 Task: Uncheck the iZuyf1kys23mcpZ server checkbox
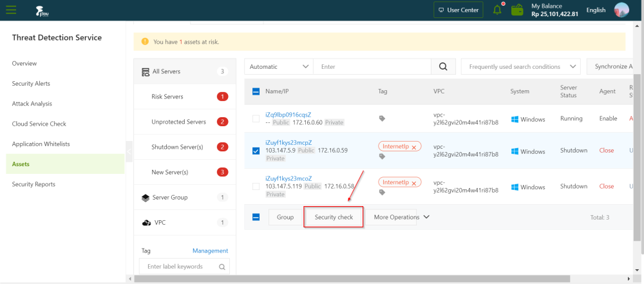coord(256,151)
